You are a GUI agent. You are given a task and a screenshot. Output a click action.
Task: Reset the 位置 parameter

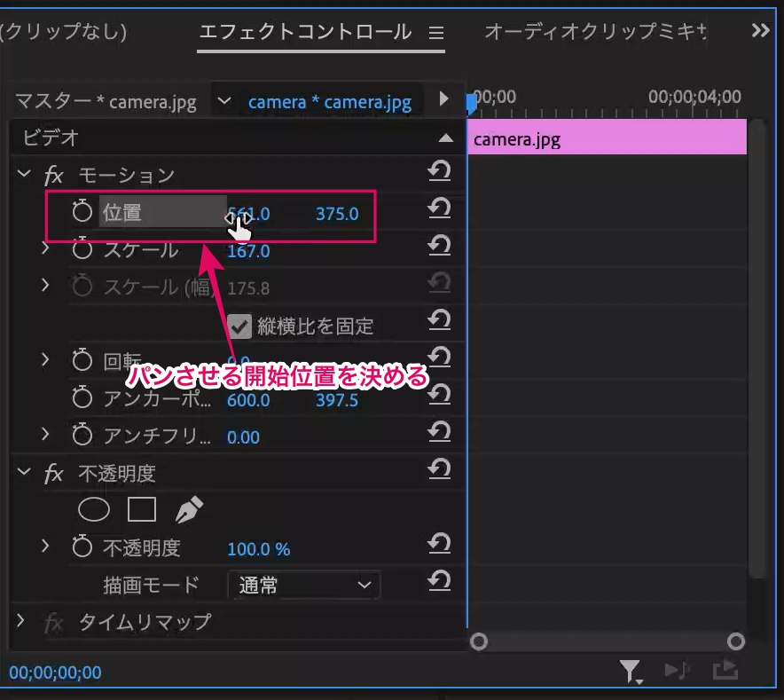pyautogui.click(x=439, y=208)
